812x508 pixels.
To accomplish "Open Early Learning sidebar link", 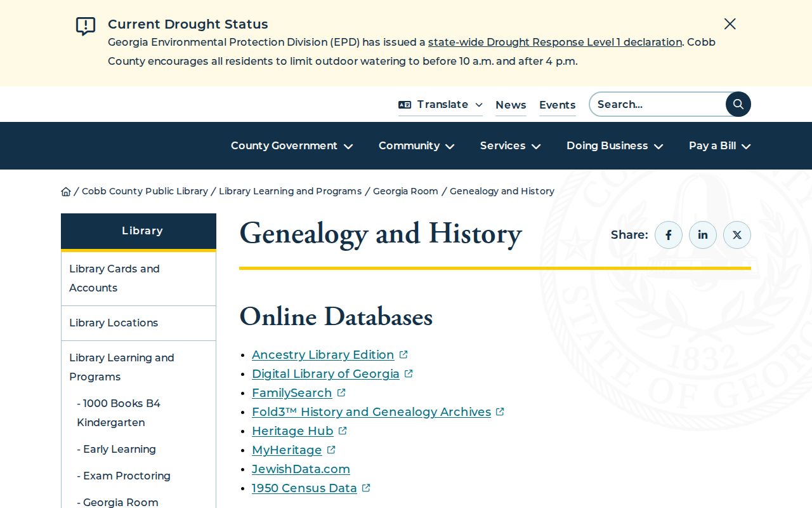I will (x=116, y=449).
